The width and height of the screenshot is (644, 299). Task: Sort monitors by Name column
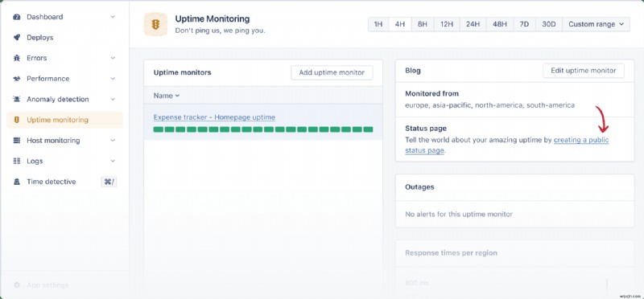pyautogui.click(x=167, y=96)
